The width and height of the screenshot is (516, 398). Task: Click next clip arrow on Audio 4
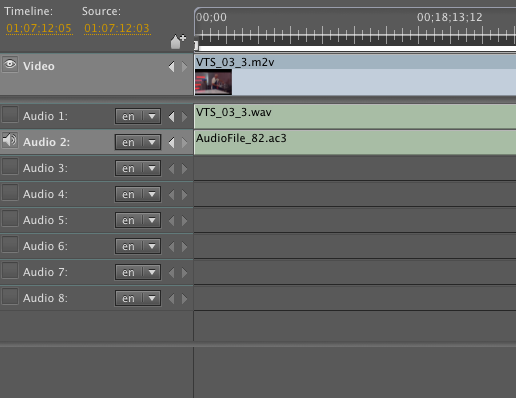[184, 195]
